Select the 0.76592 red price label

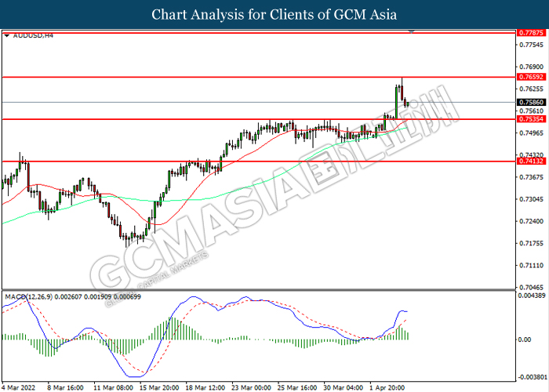531,77
